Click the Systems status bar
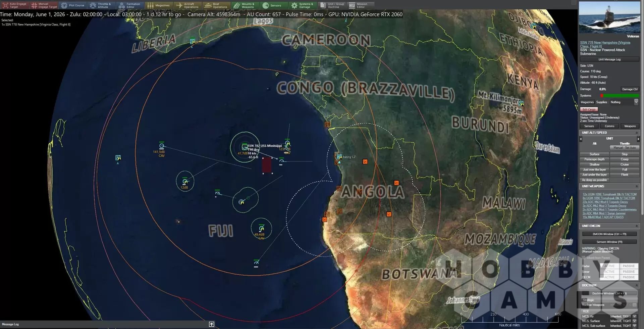 click(x=620, y=96)
